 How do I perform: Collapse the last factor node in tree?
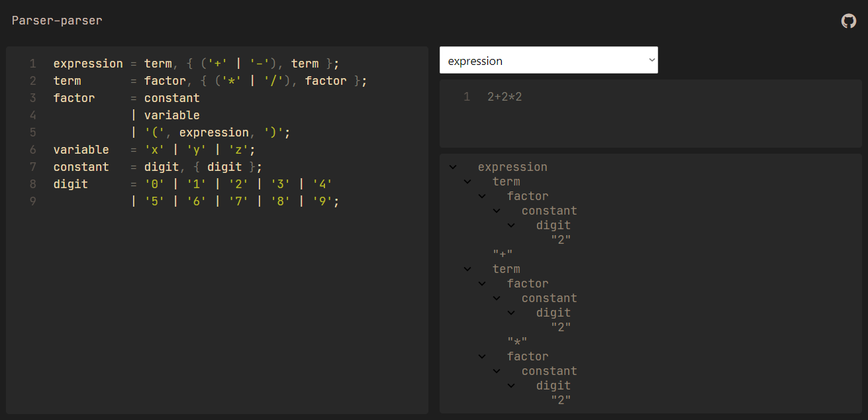click(x=482, y=356)
